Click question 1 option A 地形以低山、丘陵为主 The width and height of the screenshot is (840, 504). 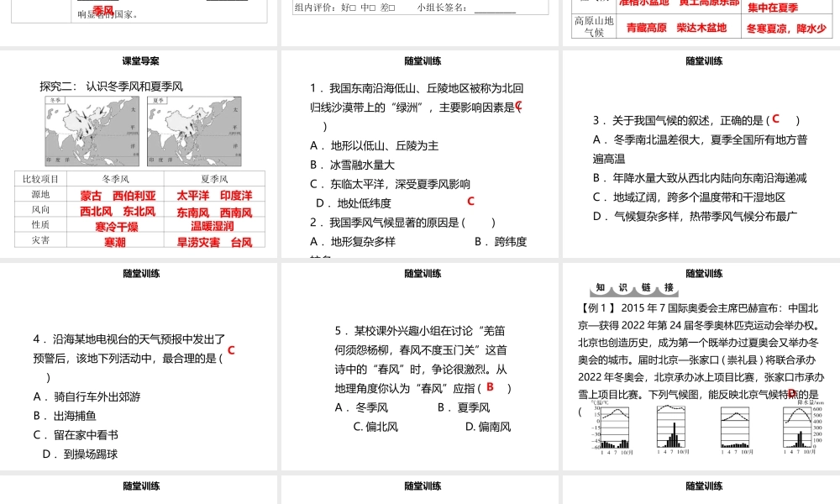(x=374, y=145)
